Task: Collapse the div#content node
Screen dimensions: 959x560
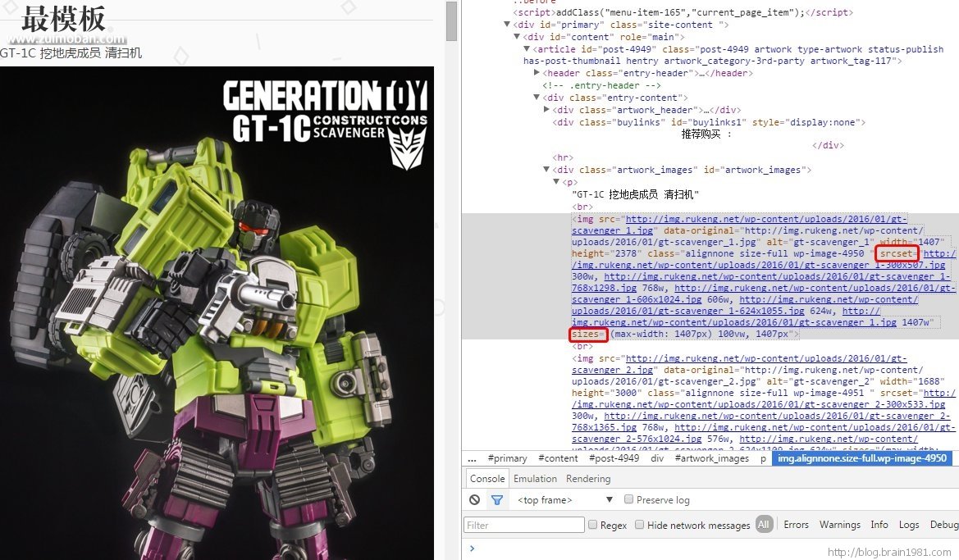Action: point(517,37)
